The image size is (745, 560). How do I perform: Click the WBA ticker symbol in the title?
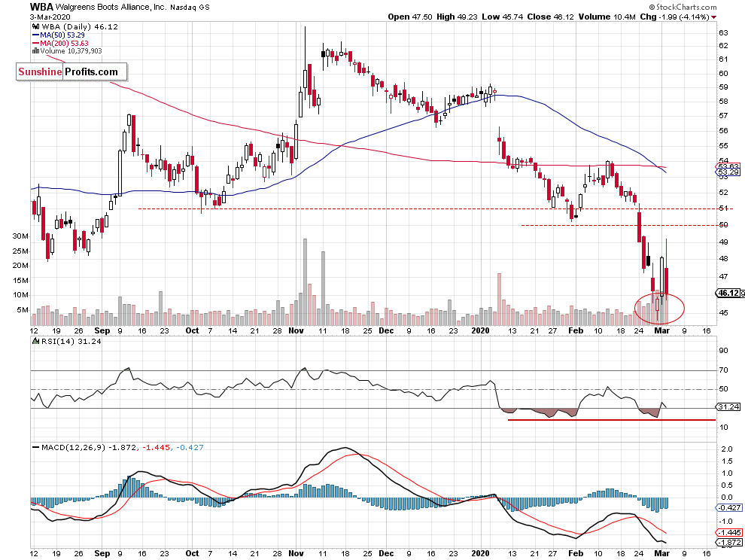pyautogui.click(x=41, y=7)
